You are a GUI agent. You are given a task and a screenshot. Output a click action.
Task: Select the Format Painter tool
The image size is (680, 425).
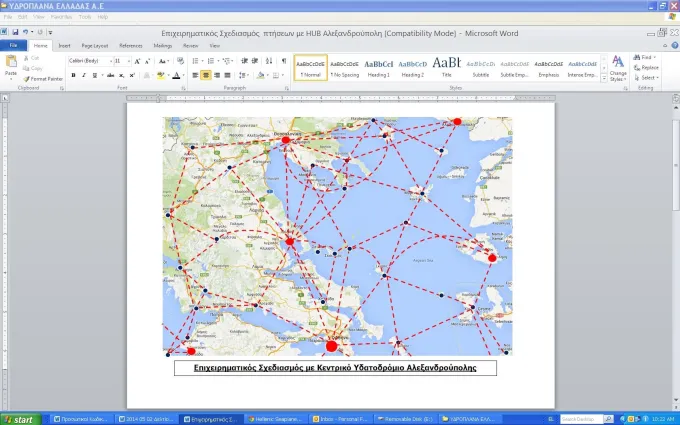43,79
